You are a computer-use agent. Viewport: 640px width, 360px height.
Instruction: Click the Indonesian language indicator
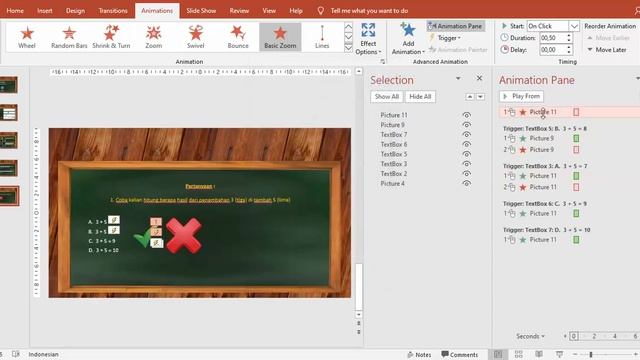(43, 354)
